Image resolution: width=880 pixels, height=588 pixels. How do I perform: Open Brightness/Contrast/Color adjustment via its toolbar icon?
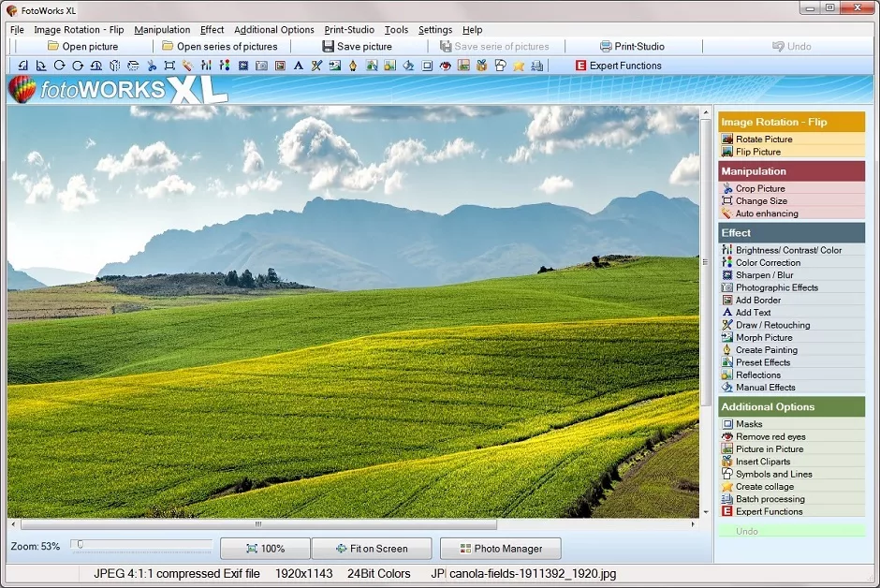pyautogui.click(x=207, y=66)
